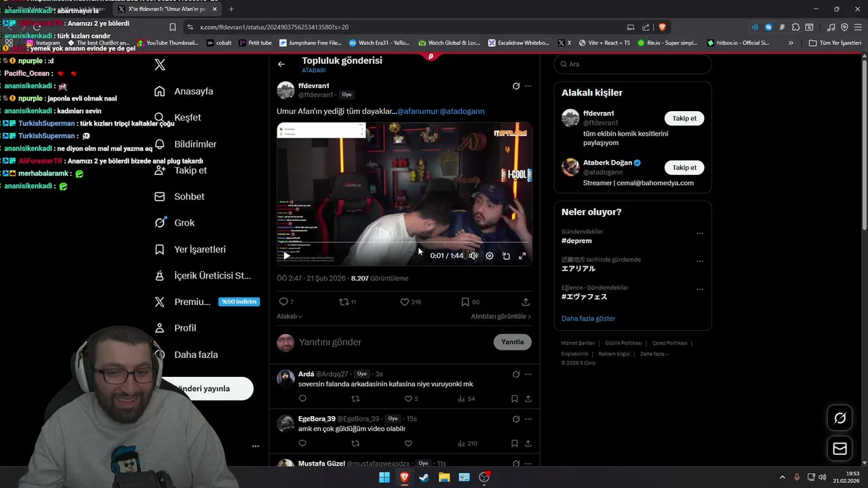This screenshot has width=868, height=488.
Task: Click the bookmark icon left of the URL
Action: pos(172,27)
